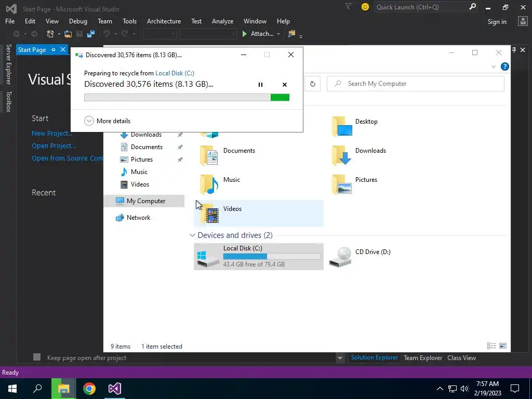Image resolution: width=532 pixels, height=399 pixels.
Task: Click the Find in Files toolbar icon
Action: click(291, 34)
